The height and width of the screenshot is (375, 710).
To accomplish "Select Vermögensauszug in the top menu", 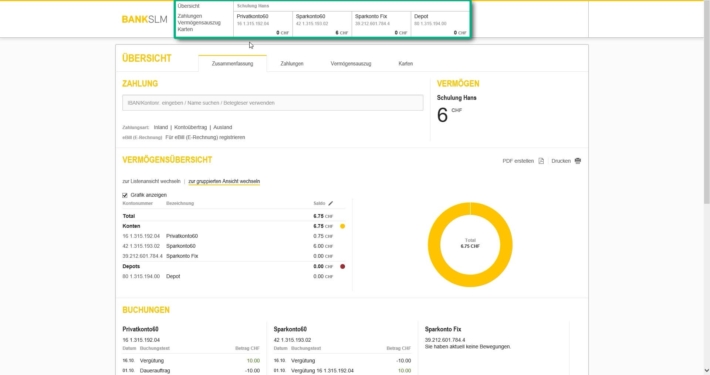I will [199, 23].
